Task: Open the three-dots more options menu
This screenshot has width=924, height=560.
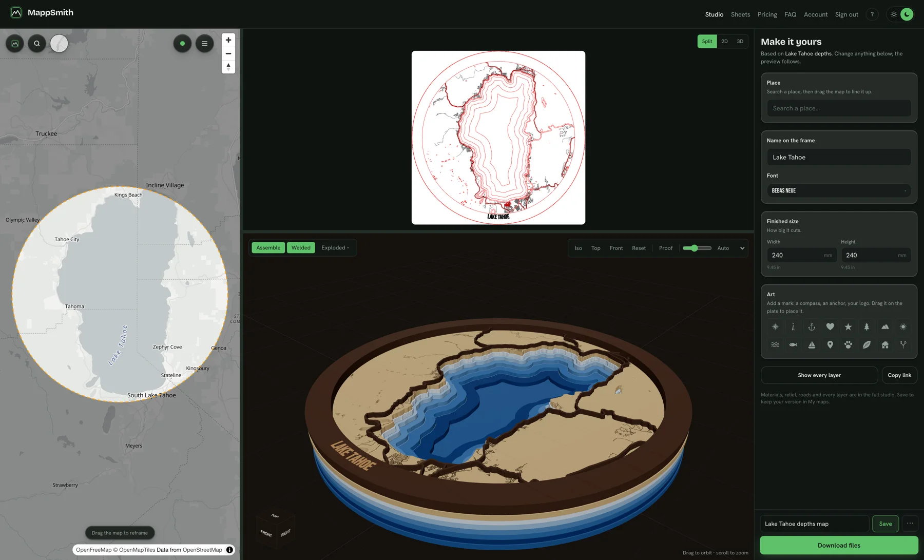Action: [910, 524]
